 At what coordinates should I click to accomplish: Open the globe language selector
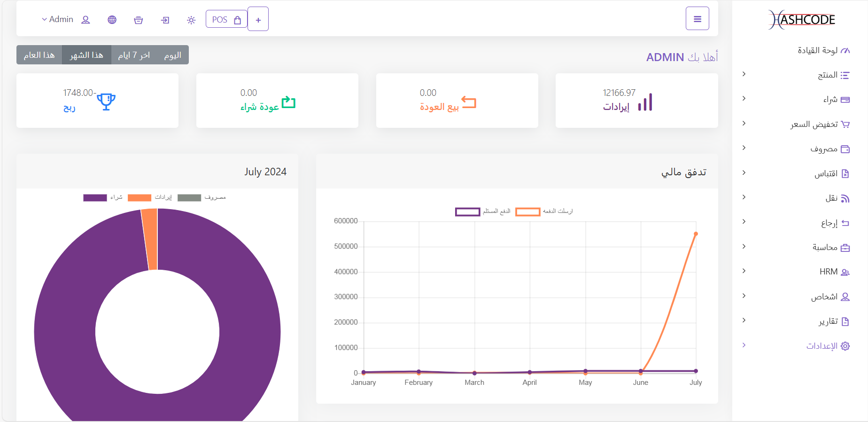pyautogui.click(x=112, y=20)
